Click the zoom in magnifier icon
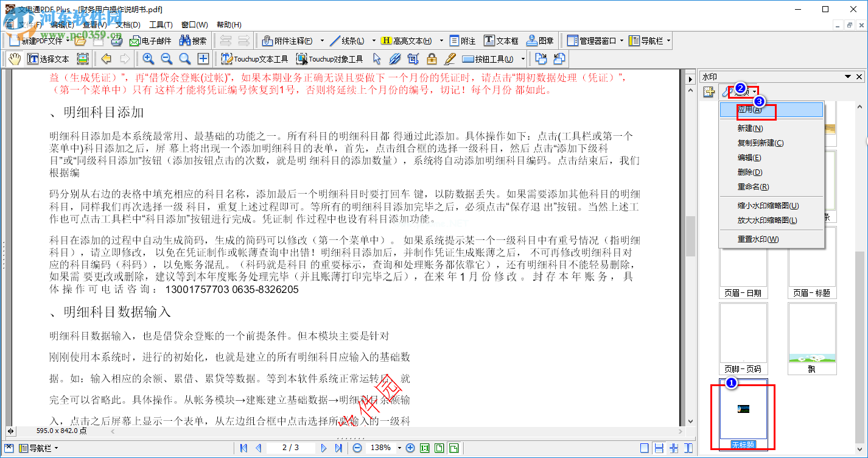The image size is (868, 458). coord(149,59)
